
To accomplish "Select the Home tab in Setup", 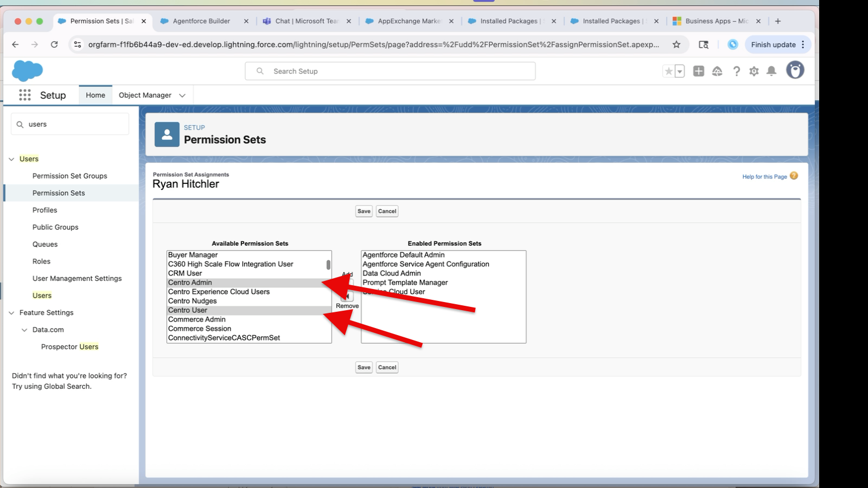I will coord(95,95).
